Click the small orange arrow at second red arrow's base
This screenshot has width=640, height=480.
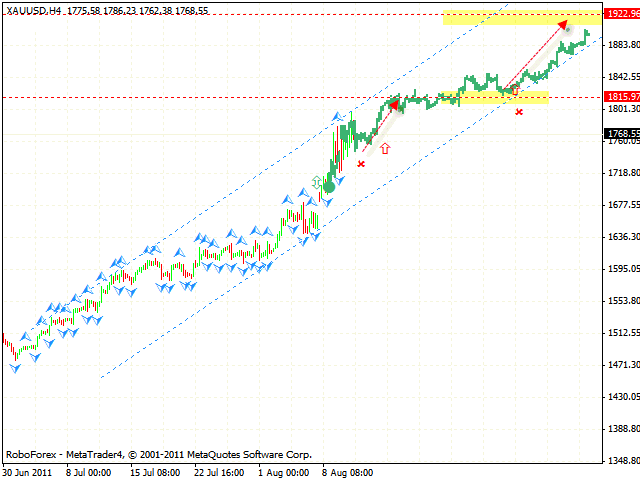click(515, 89)
